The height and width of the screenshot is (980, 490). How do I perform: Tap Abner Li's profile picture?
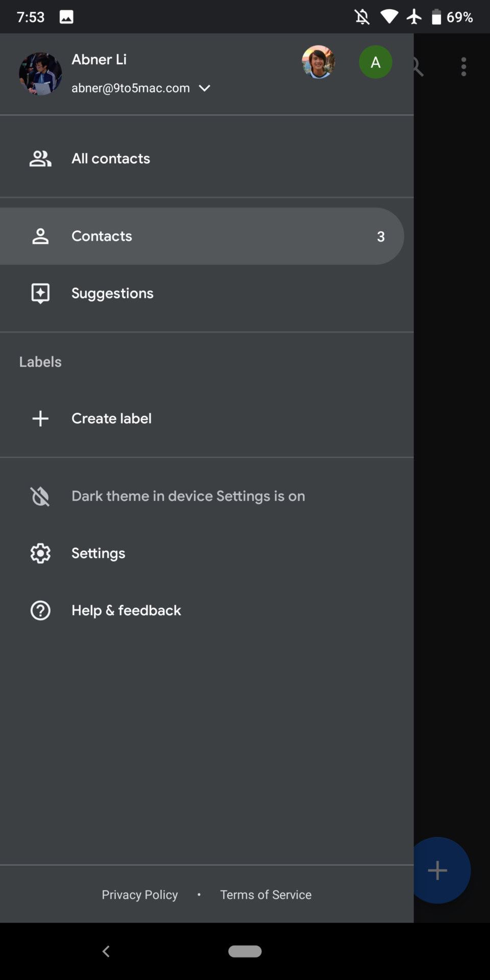coord(40,74)
